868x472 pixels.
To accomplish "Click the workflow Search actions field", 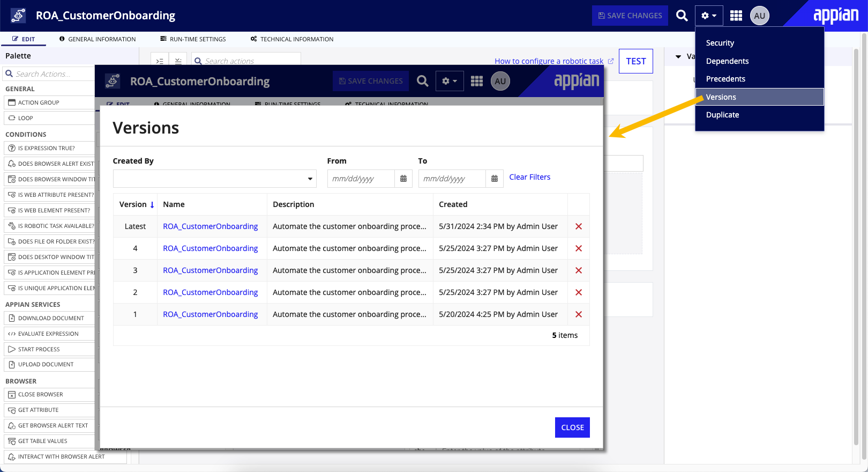I will 246,61.
